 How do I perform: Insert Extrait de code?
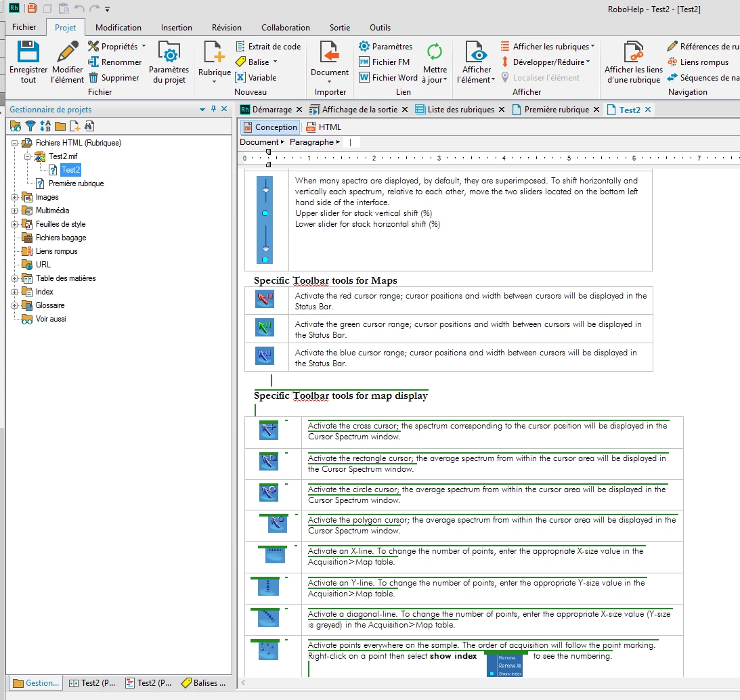268,46
